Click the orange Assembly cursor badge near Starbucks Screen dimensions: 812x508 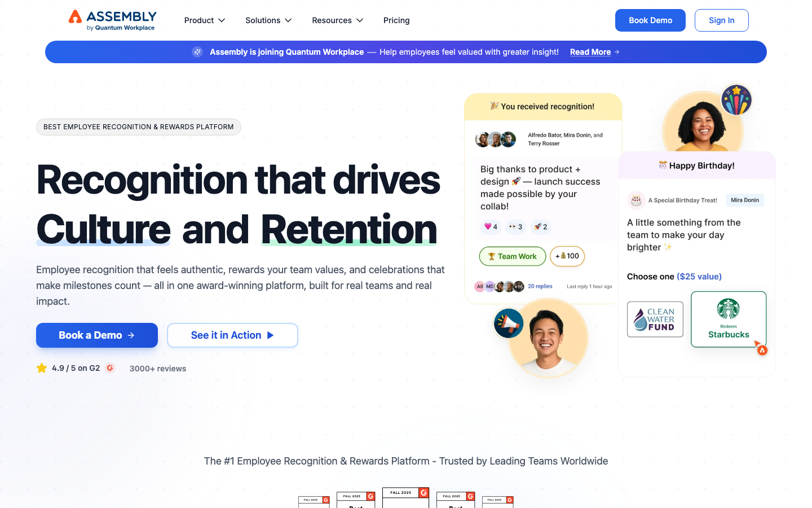(x=762, y=349)
